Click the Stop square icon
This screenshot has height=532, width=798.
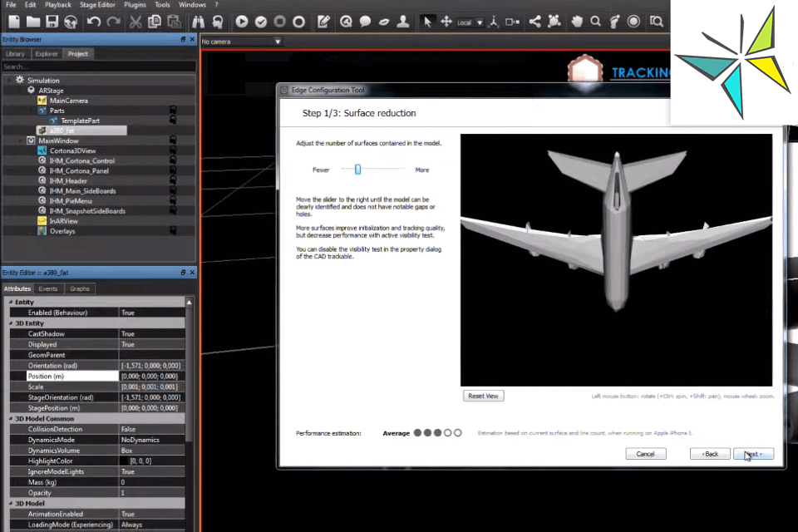click(x=280, y=22)
